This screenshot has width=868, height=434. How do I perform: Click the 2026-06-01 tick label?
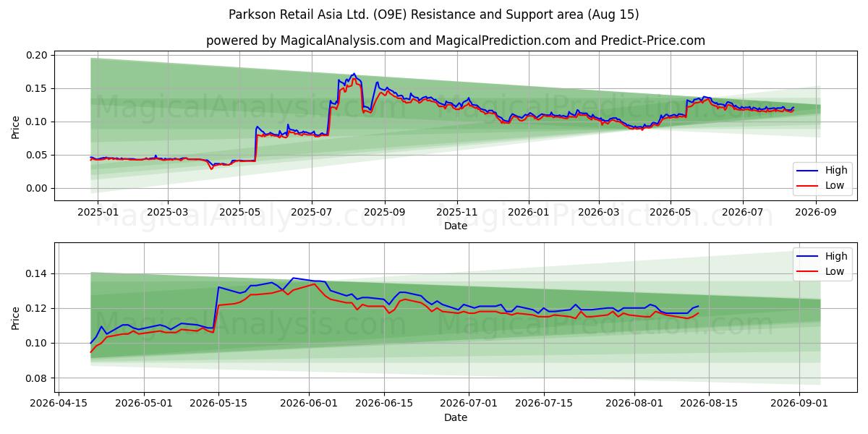click(310, 404)
